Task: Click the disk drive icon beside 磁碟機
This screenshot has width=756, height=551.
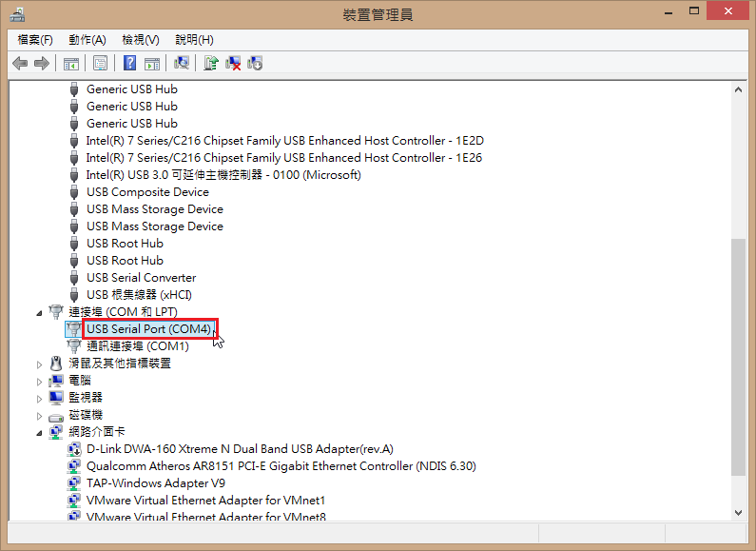Action: click(x=56, y=416)
